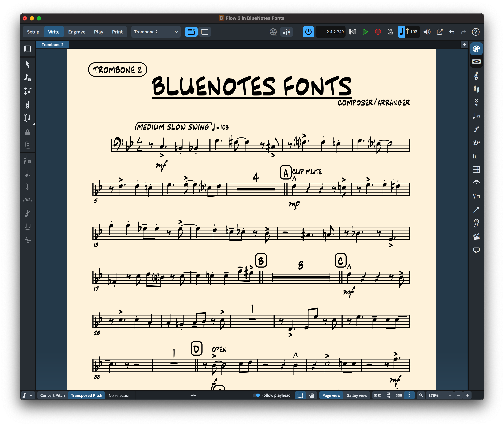Select Transposed Pitch
Screen dimensions: 504x426
(86, 395)
